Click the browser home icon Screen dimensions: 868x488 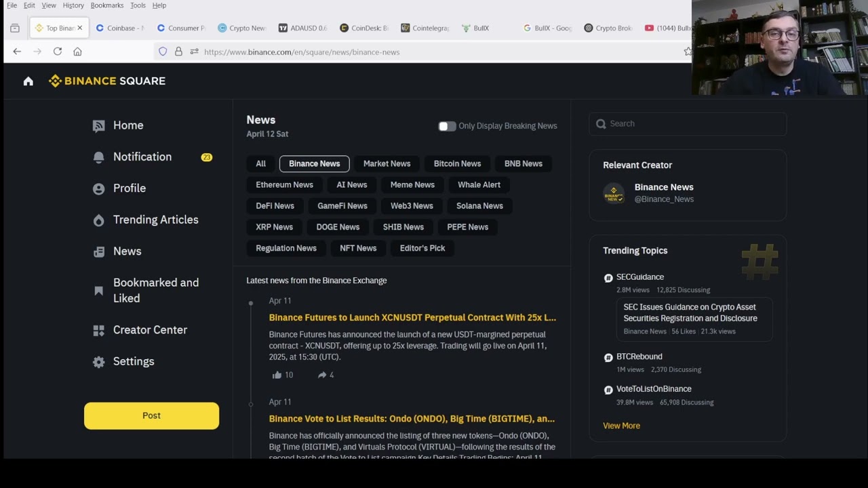pos(77,52)
